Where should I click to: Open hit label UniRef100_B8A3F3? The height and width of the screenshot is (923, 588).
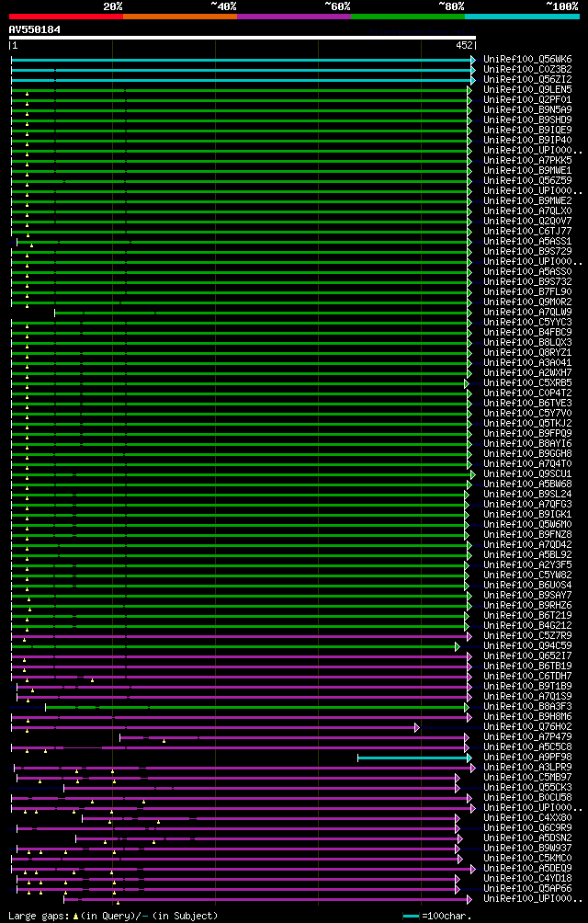pyautogui.click(x=527, y=706)
